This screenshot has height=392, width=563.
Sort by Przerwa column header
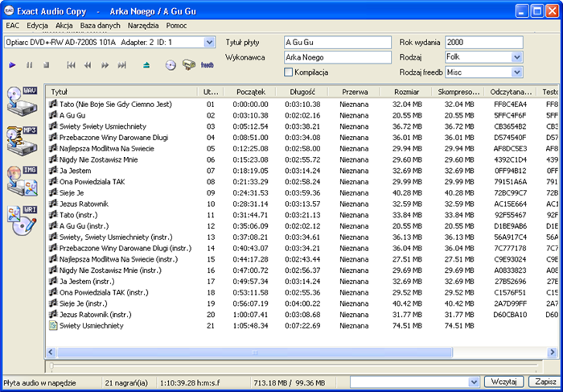[354, 92]
